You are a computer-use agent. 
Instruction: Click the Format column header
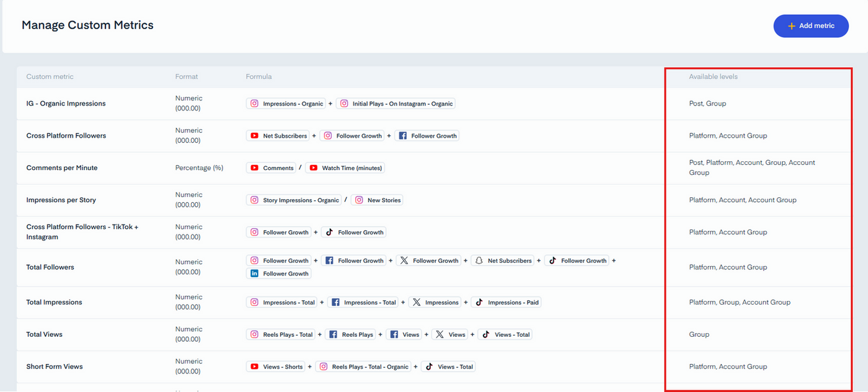[187, 77]
